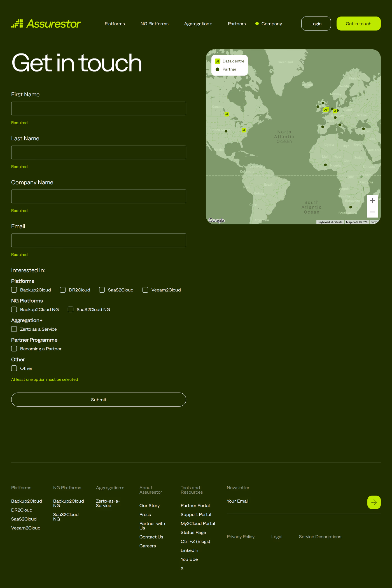Open footer Backup2Cloud link under Platforms
392x588 pixels.
(27, 501)
